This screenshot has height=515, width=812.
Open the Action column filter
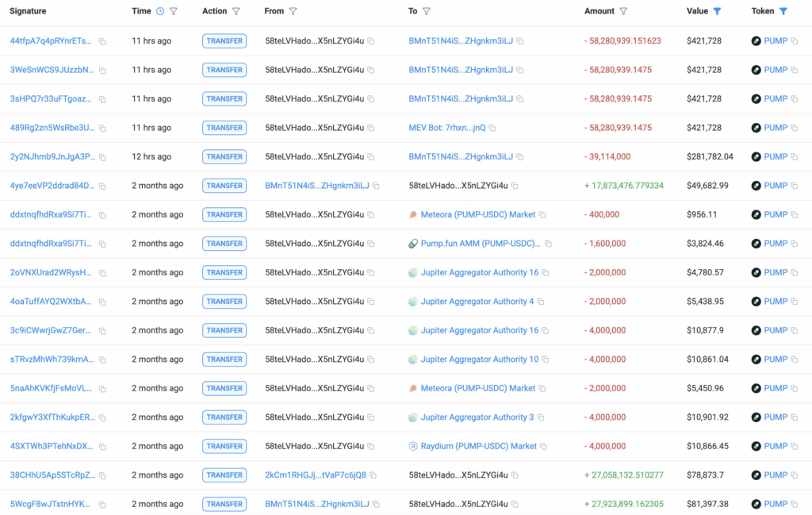tap(236, 11)
